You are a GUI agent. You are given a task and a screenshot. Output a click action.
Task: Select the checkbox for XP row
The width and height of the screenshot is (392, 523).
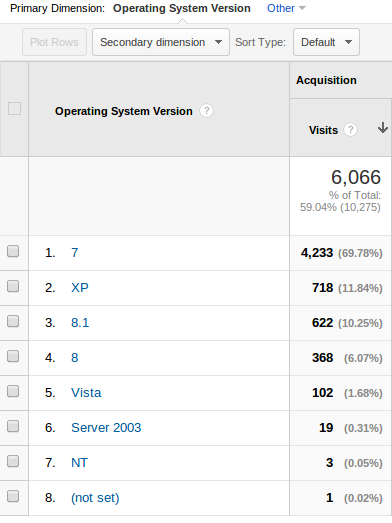(x=13, y=286)
